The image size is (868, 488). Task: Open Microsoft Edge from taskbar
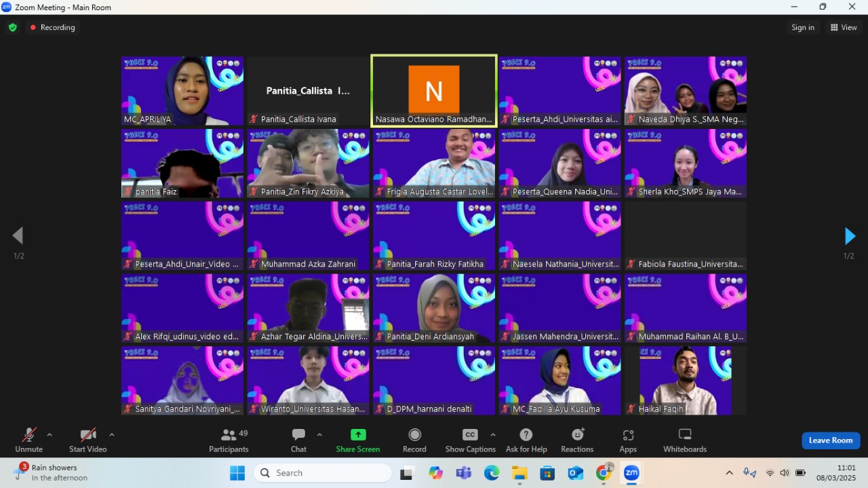(x=492, y=473)
